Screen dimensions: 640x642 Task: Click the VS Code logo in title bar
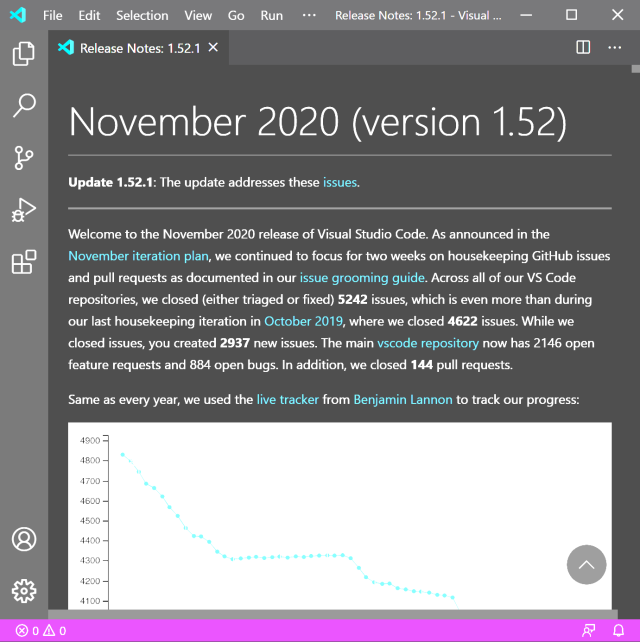(x=18, y=15)
